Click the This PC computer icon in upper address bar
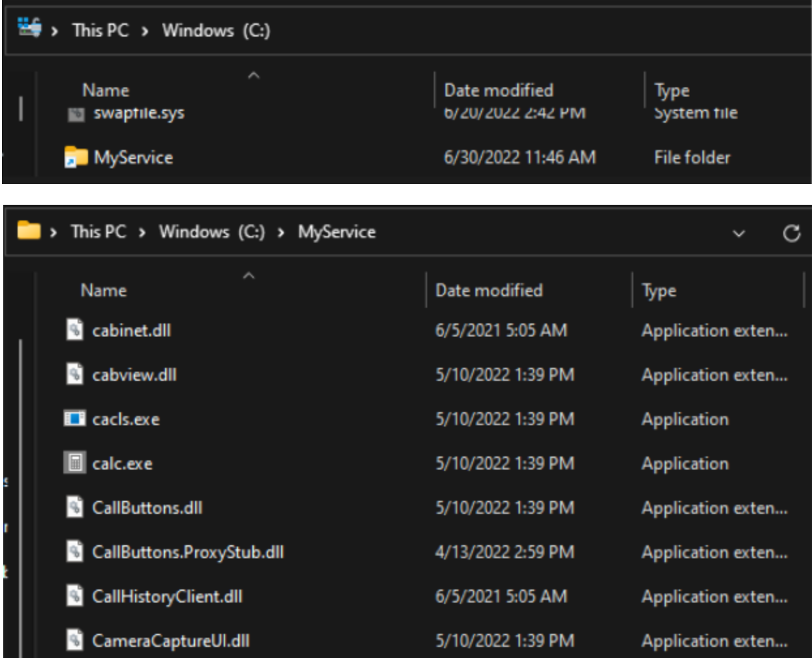 click(29, 27)
